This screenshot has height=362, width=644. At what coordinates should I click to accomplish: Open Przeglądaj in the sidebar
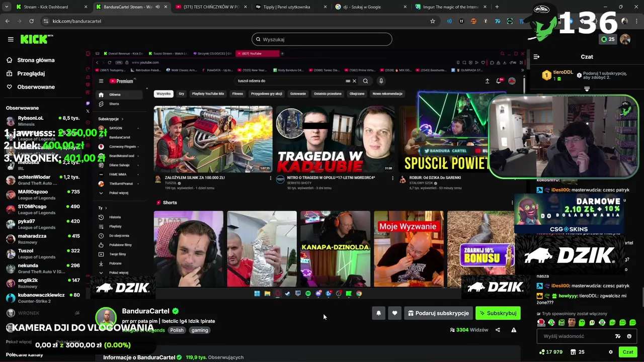[x=26, y=73]
